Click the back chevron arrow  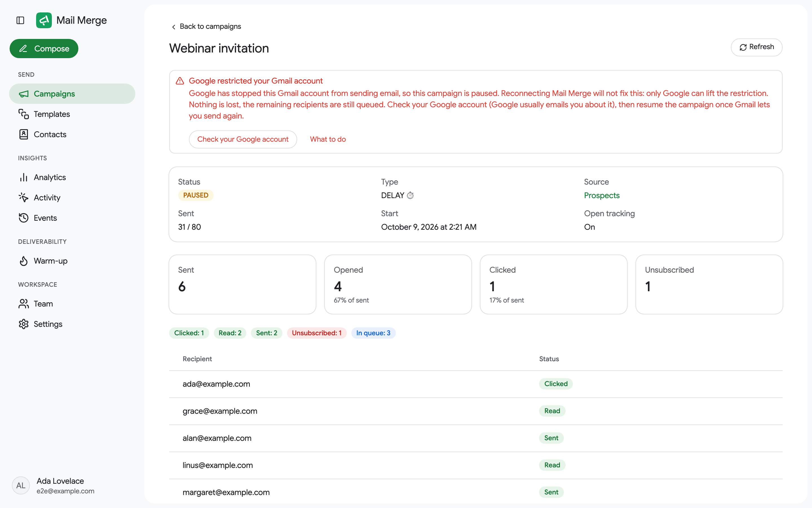pyautogui.click(x=173, y=27)
